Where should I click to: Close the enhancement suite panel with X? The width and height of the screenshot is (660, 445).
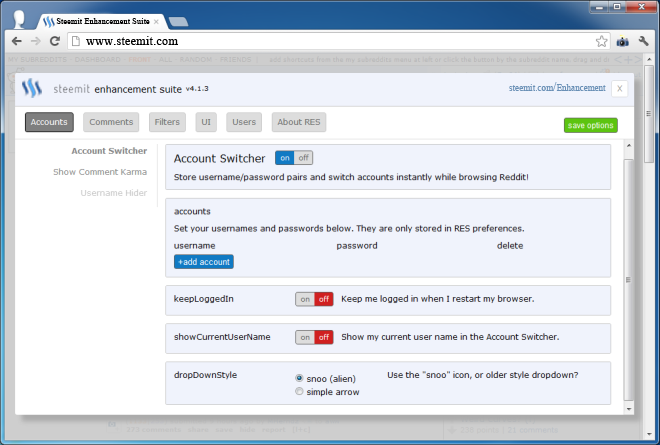pyautogui.click(x=620, y=88)
